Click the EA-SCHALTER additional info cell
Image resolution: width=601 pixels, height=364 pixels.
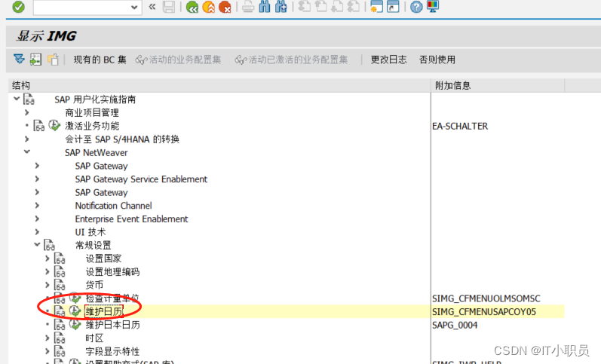coord(460,126)
